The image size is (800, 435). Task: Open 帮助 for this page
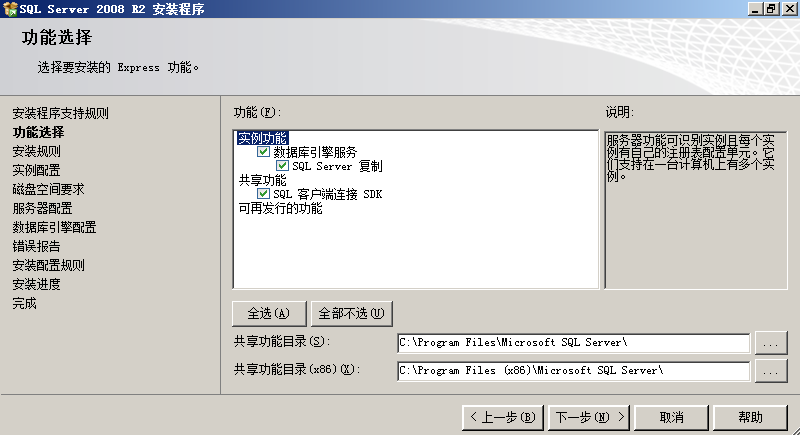pos(750,418)
